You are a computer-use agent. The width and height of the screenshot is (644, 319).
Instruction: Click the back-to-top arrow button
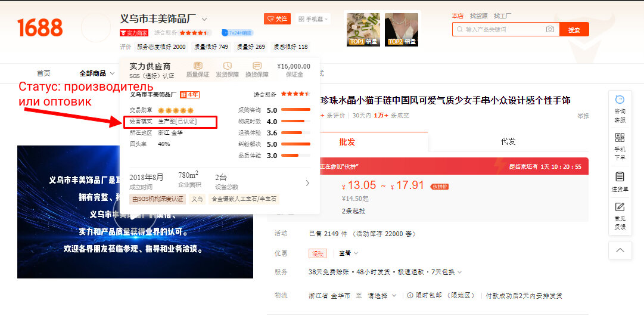[x=620, y=250]
